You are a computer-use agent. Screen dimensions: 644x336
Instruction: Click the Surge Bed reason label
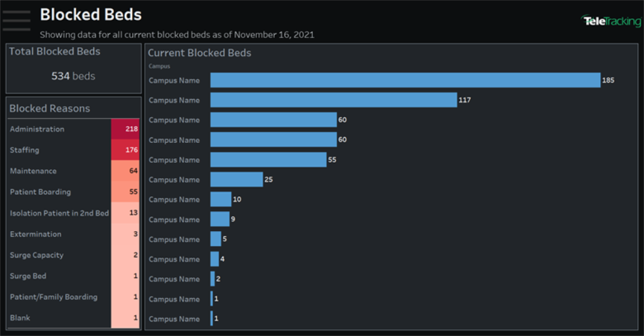28,276
